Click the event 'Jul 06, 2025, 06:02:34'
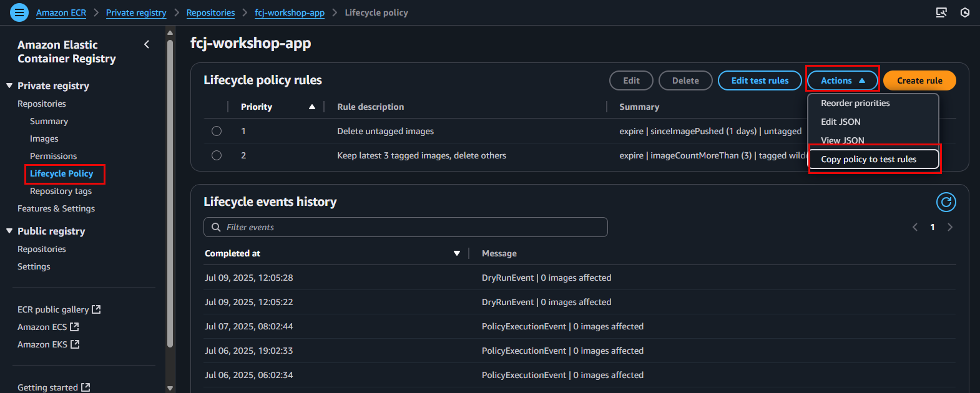 coord(248,375)
